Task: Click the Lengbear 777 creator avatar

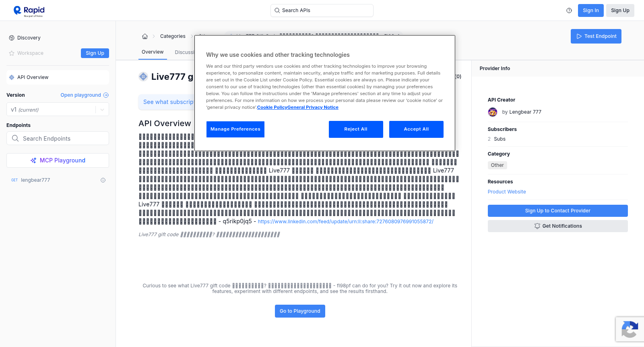Action: click(493, 112)
